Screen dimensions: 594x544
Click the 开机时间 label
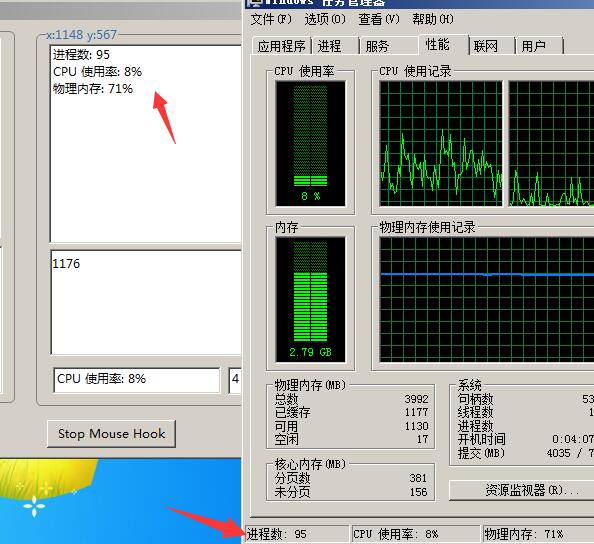click(x=481, y=439)
